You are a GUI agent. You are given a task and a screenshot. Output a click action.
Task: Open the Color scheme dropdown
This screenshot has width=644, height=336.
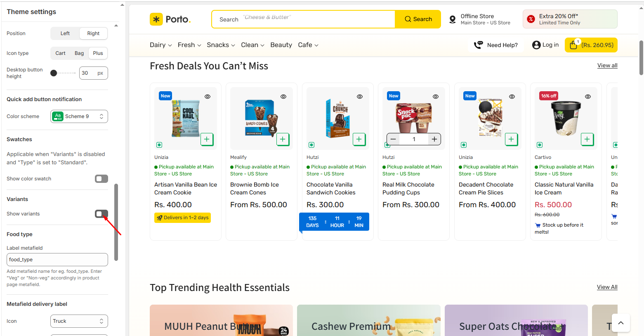pos(79,116)
